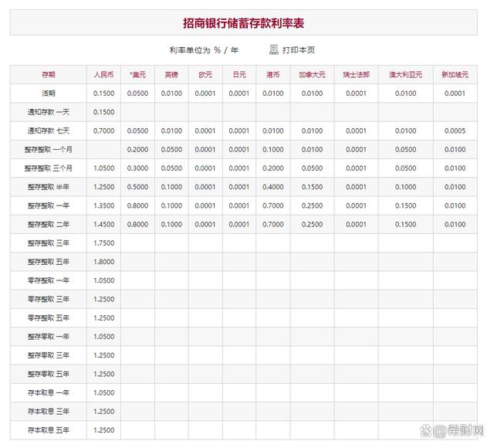
Task: Click the 整存零取 五年 row label
Action: (49, 374)
